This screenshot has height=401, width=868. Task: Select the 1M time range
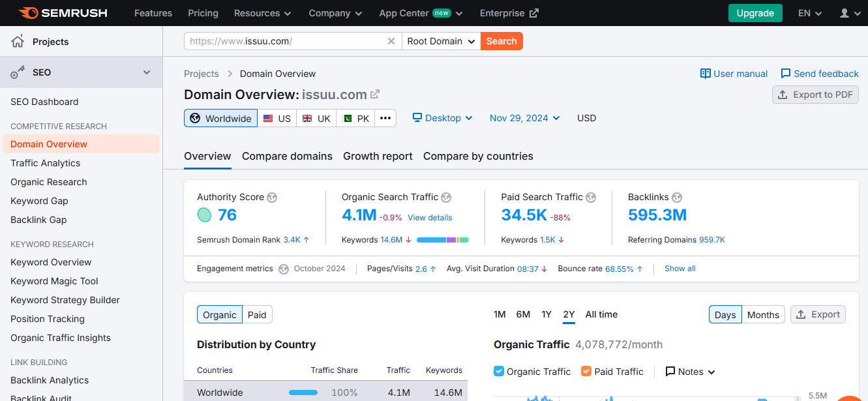click(500, 314)
